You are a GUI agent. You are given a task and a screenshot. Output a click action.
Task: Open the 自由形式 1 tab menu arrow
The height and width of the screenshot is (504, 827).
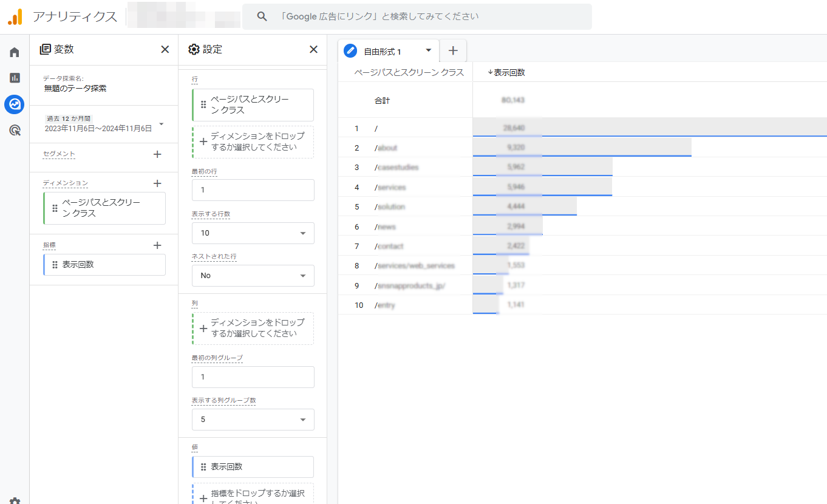click(429, 50)
